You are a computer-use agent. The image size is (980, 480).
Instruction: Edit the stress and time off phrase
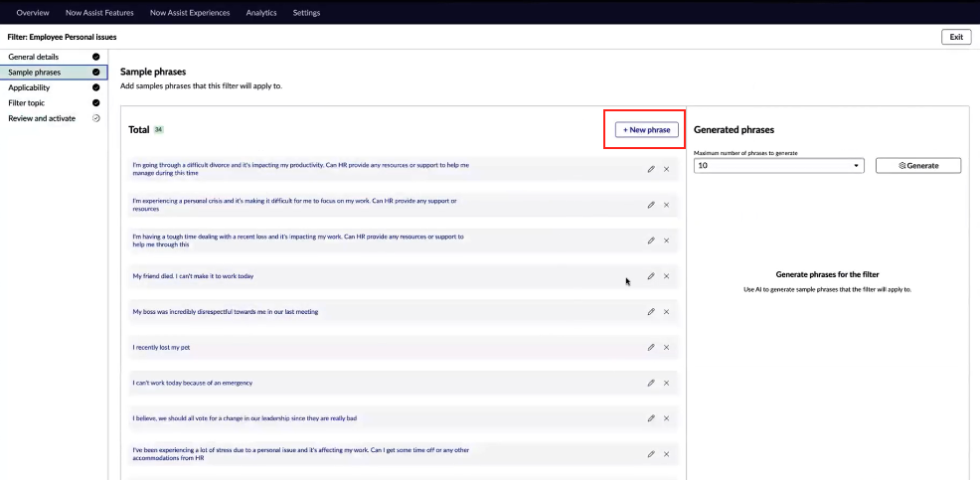(x=651, y=454)
